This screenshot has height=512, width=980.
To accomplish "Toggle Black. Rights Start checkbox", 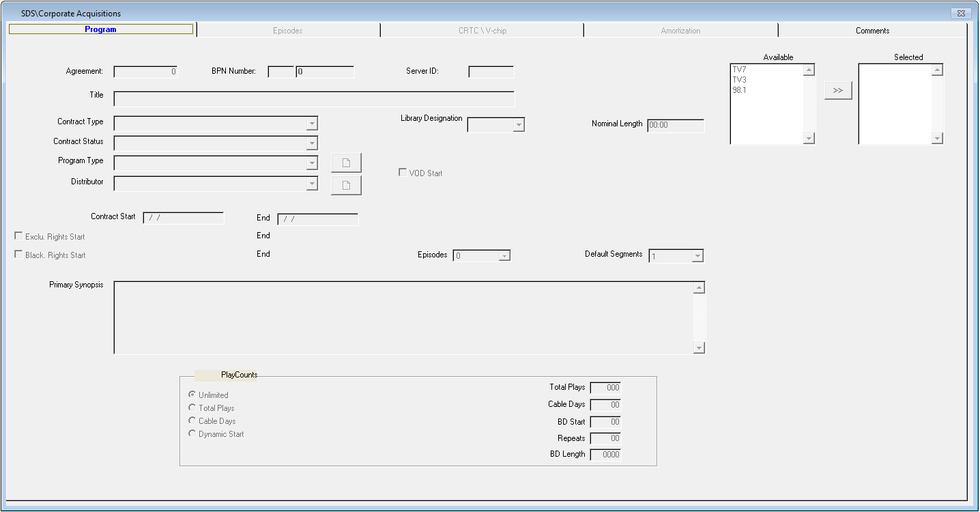I will click(x=19, y=255).
